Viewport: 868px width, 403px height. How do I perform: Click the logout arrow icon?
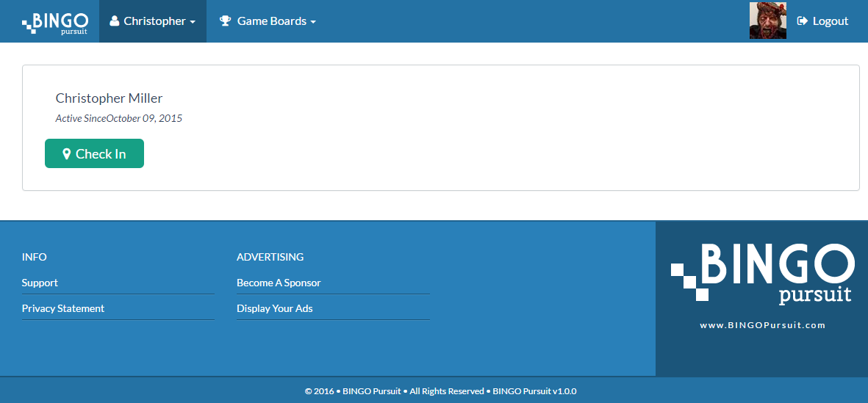click(803, 21)
